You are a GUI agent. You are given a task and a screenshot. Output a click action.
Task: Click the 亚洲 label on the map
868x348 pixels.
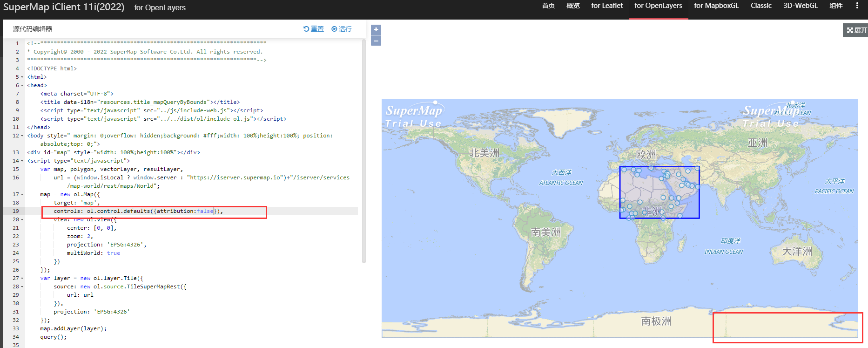tap(758, 143)
